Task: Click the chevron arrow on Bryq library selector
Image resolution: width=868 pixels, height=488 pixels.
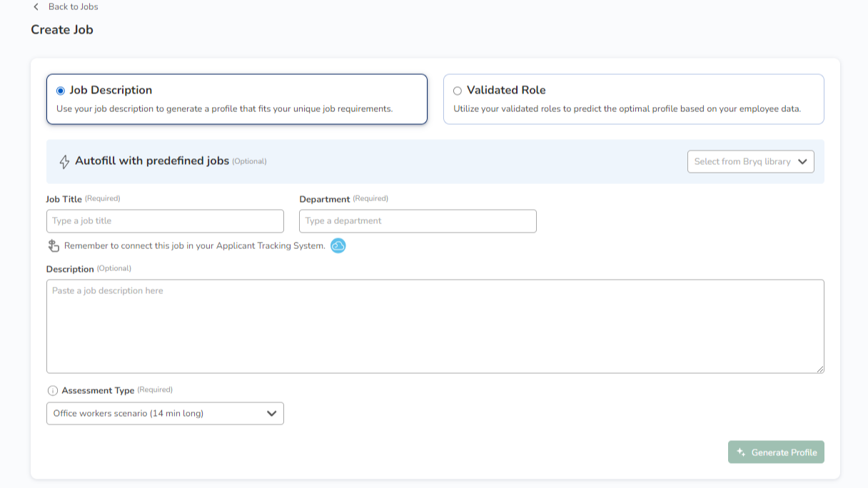Action: coord(802,162)
